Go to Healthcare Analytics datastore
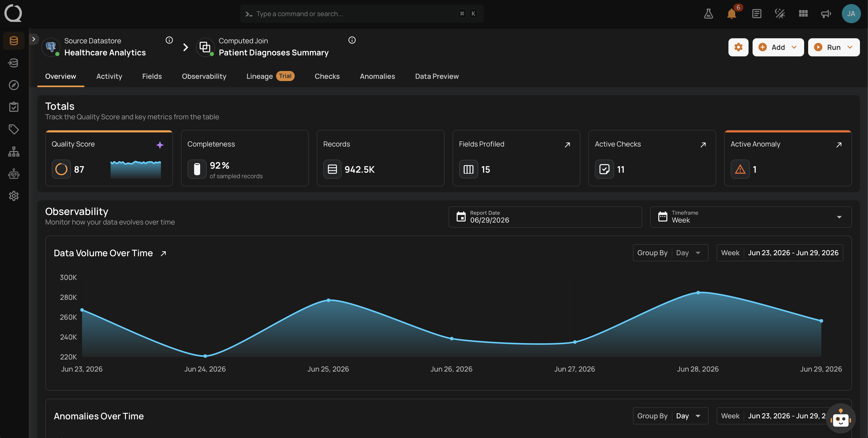 point(105,53)
